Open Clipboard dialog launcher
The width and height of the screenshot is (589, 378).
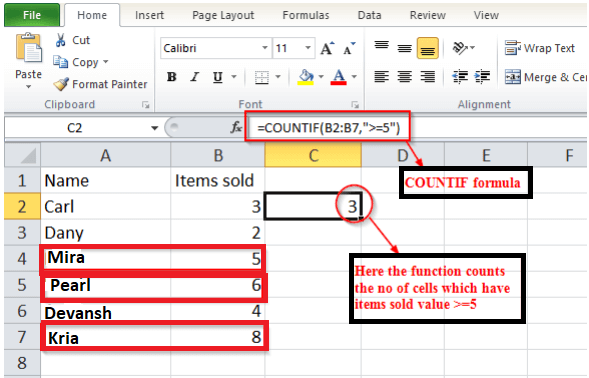click(146, 105)
